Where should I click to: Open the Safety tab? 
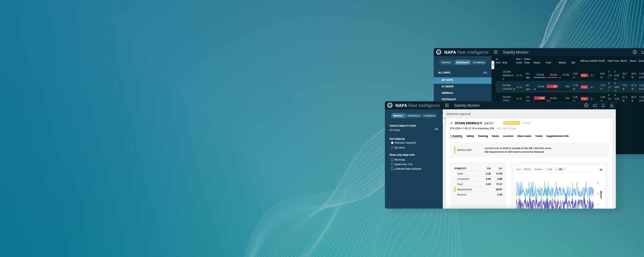pyautogui.click(x=470, y=136)
